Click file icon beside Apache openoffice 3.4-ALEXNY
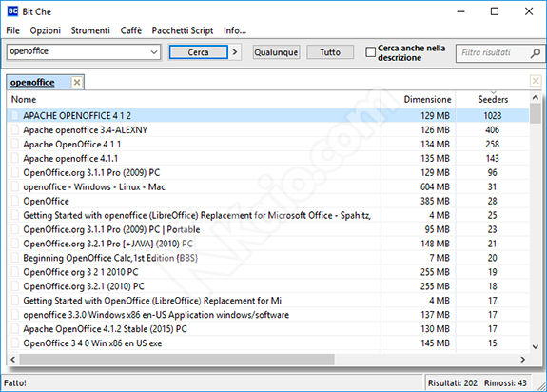The height and width of the screenshot is (392, 547). [x=15, y=129]
